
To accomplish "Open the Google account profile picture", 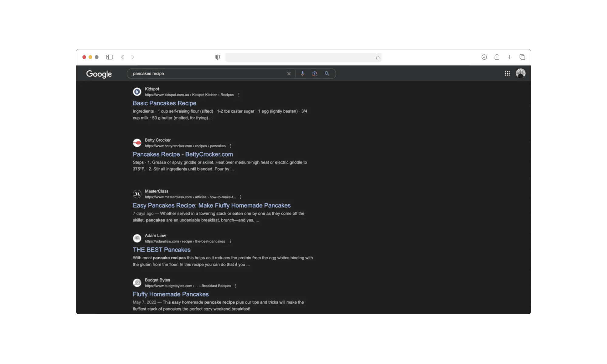I will pos(521,73).
